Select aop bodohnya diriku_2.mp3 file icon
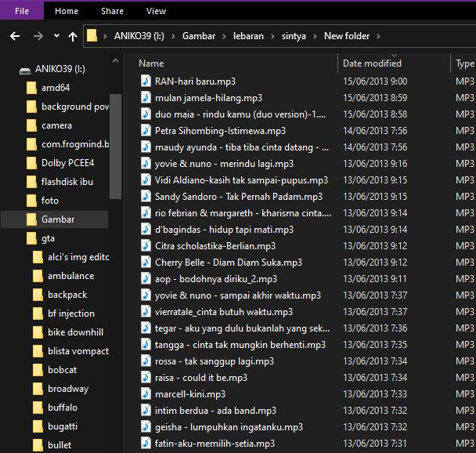 (146, 278)
